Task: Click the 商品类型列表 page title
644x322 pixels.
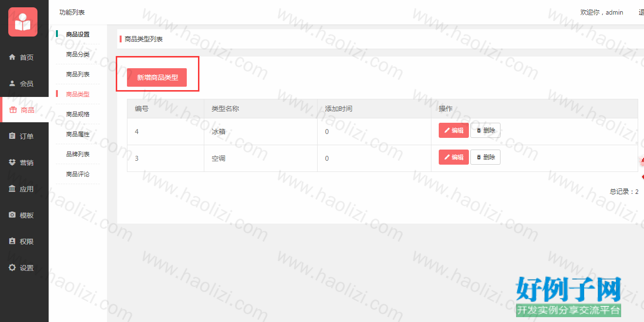Action: click(x=143, y=39)
